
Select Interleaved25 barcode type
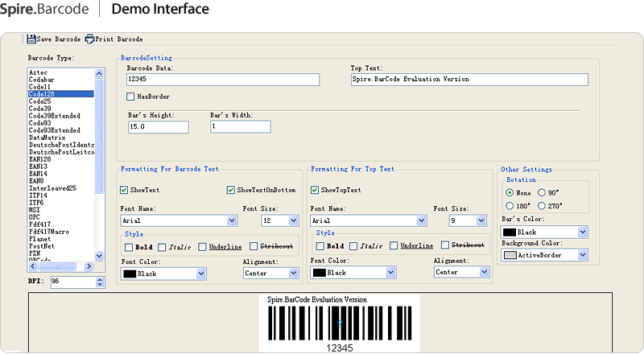(x=52, y=188)
